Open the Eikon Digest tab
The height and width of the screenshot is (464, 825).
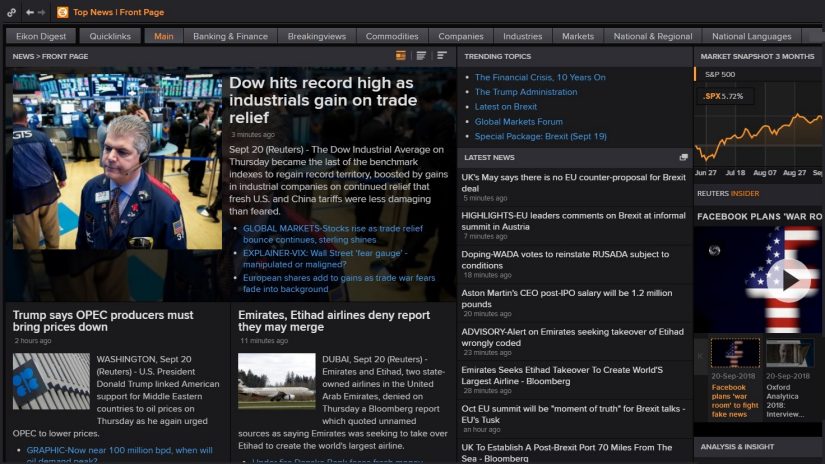(41, 36)
